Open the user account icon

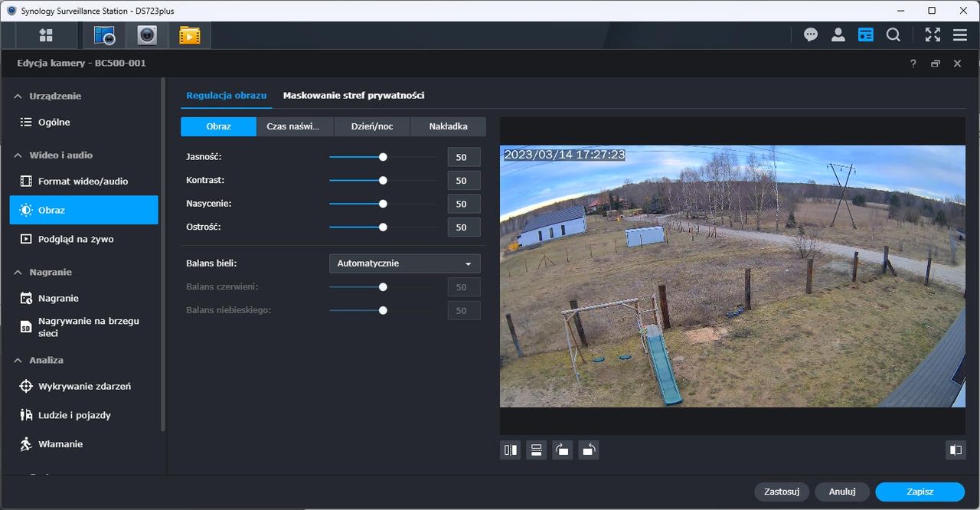tap(838, 35)
